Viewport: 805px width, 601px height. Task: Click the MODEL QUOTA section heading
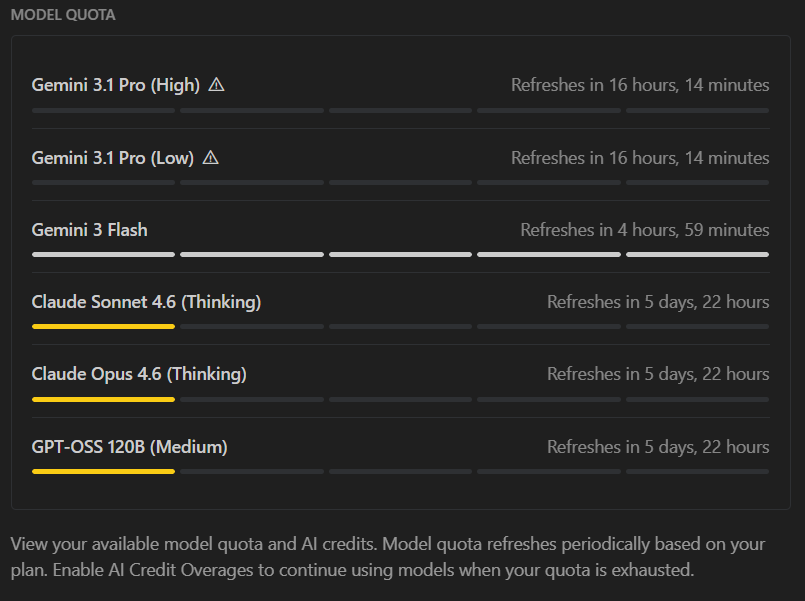pyautogui.click(x=63, y=15)
